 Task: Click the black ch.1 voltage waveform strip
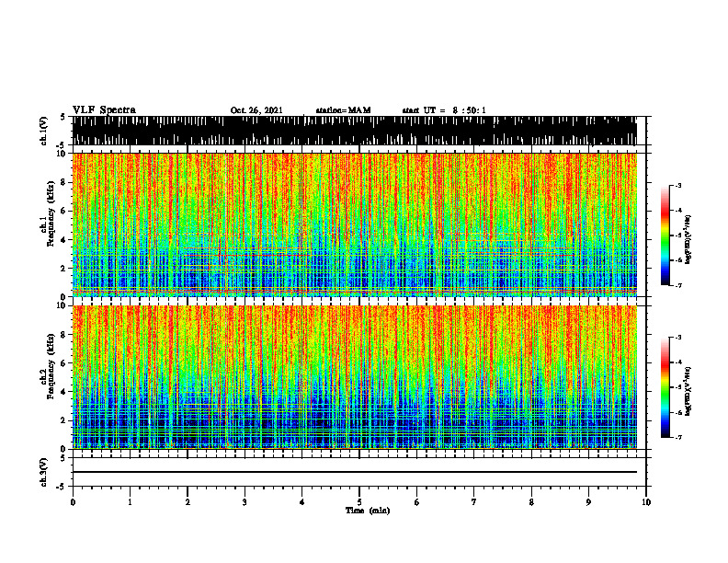pos(354,131)
